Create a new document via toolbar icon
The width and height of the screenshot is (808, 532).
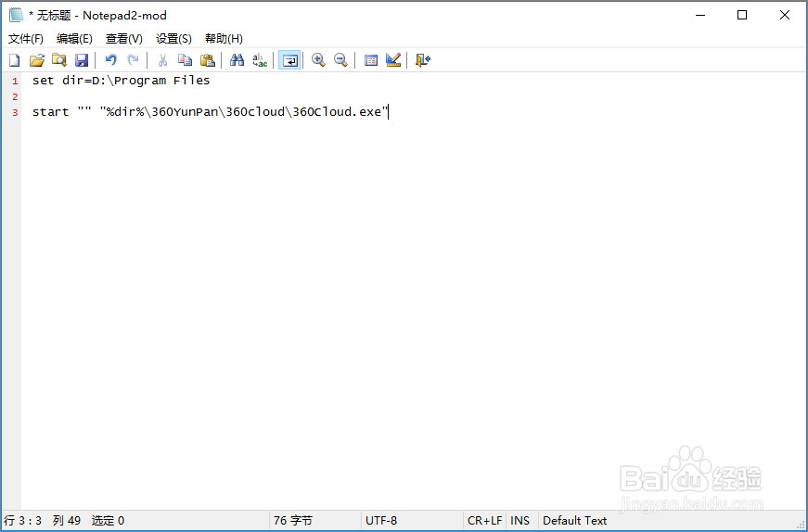point(15,60)
